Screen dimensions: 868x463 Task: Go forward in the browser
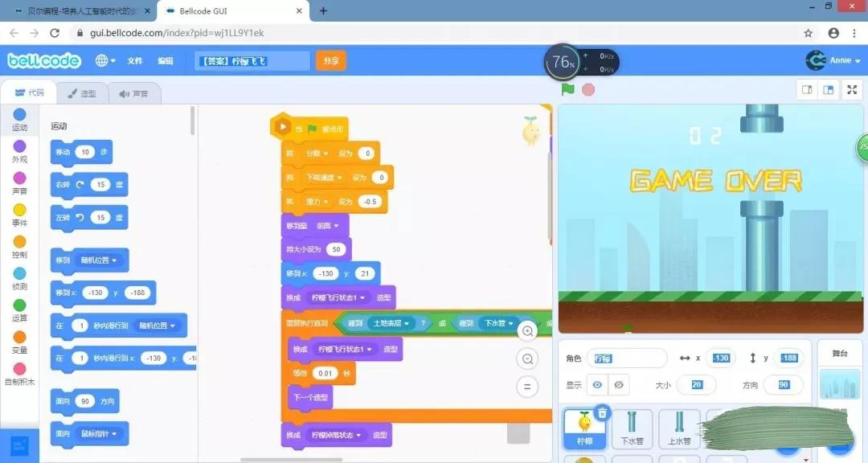point(35,33)
